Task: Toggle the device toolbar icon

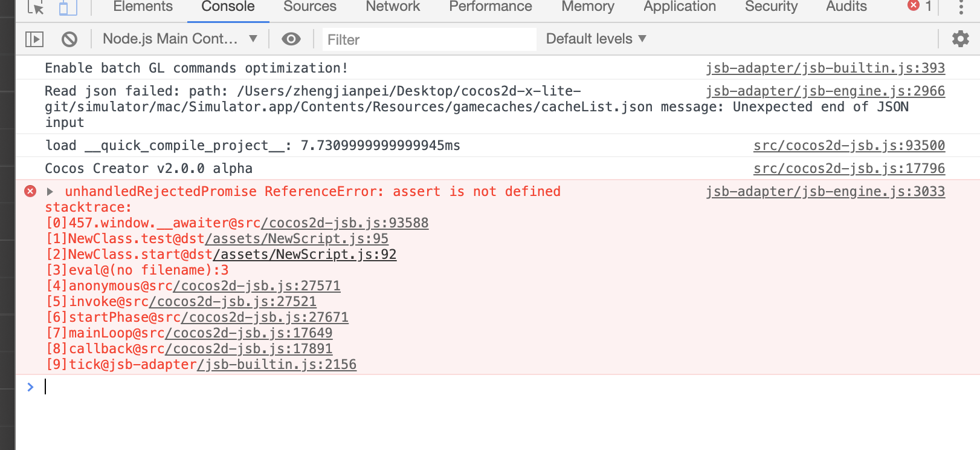Action: coord(68,8)
